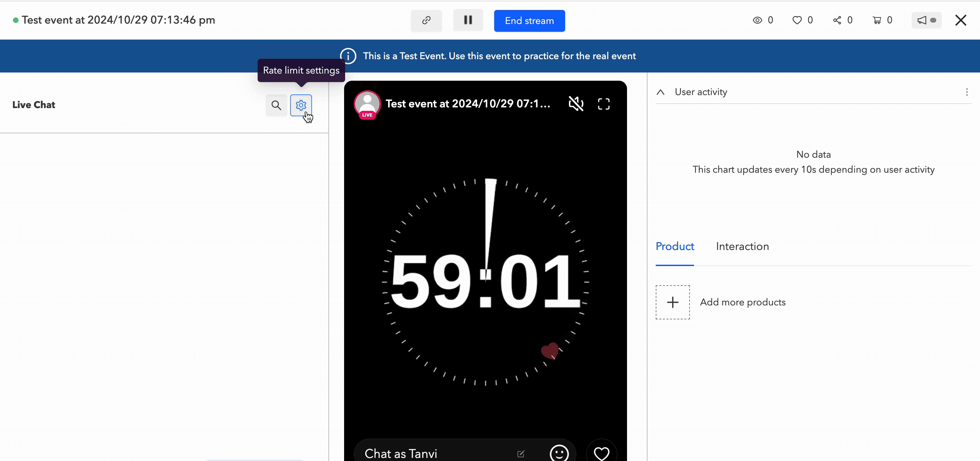This screenshot has height=461, width=980.
Task: Unmute the live stream audio
Action: click(576, 104)
